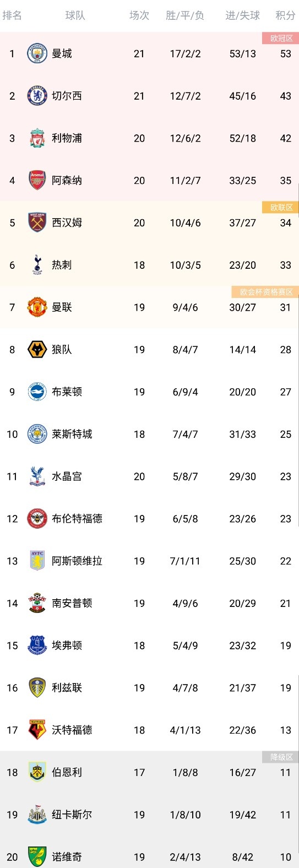Select the Liverpool crest icon

[37, 138]
